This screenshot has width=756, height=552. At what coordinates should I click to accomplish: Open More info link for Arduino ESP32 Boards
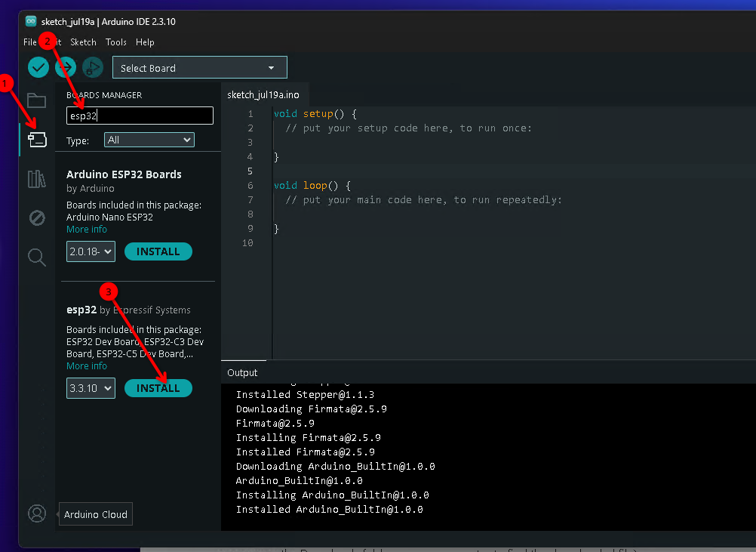(x=87, y=230)
